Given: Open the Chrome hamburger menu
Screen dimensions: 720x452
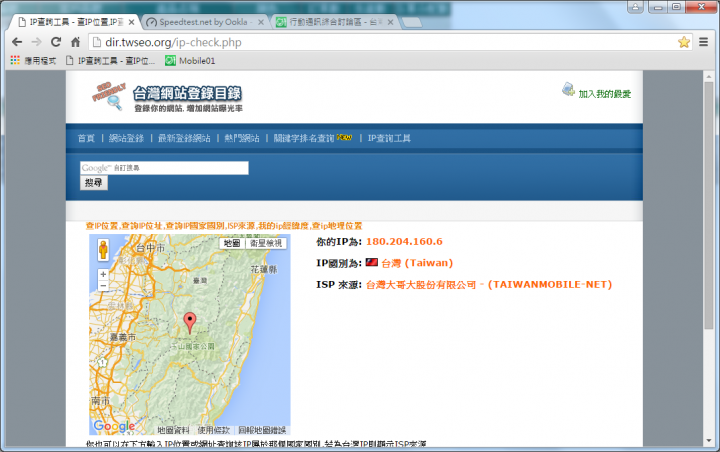Looking at the screenshot, I should 703,42.
